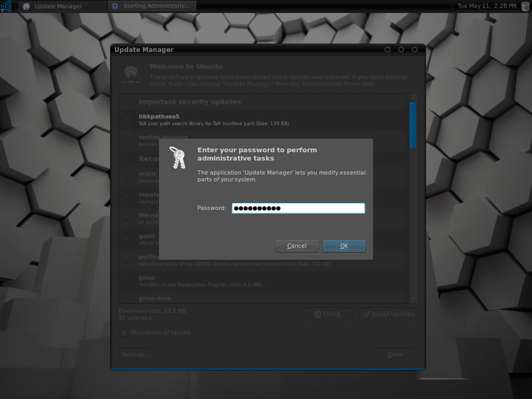
Task: Click the scrollbar down arrow in update list
Action: pyautogui.click(x=413, y=299)
